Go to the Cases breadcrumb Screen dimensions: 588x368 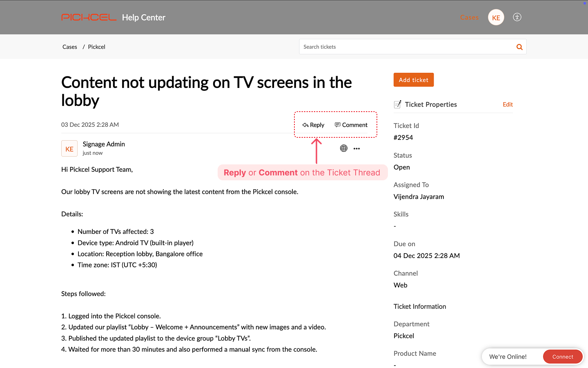(70, 47)
